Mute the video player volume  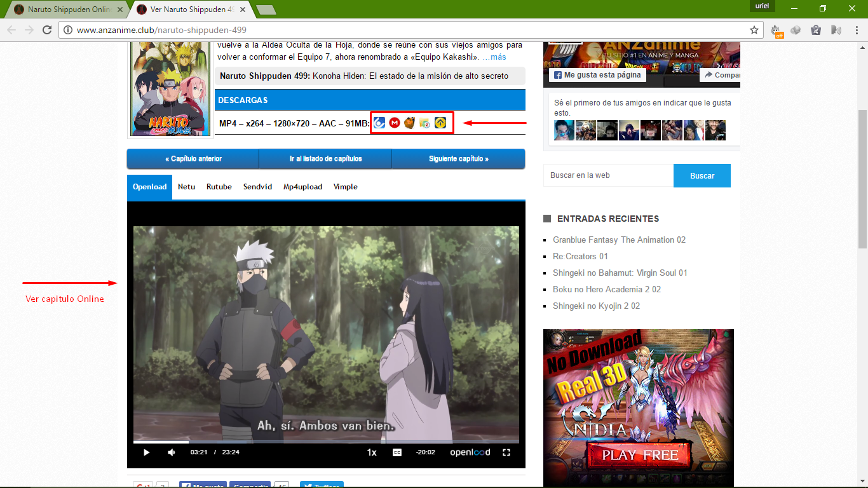tap(171, 452)
